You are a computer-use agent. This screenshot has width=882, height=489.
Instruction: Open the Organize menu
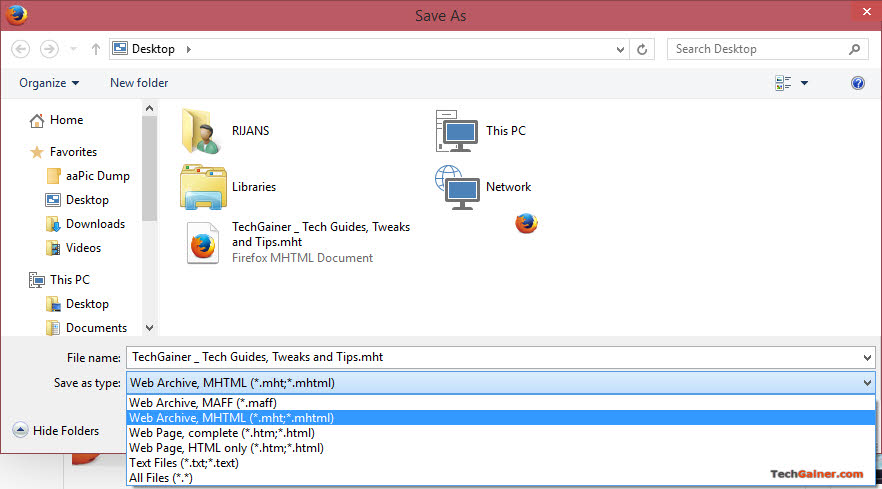pyautogui.click(x=49, y=83)
